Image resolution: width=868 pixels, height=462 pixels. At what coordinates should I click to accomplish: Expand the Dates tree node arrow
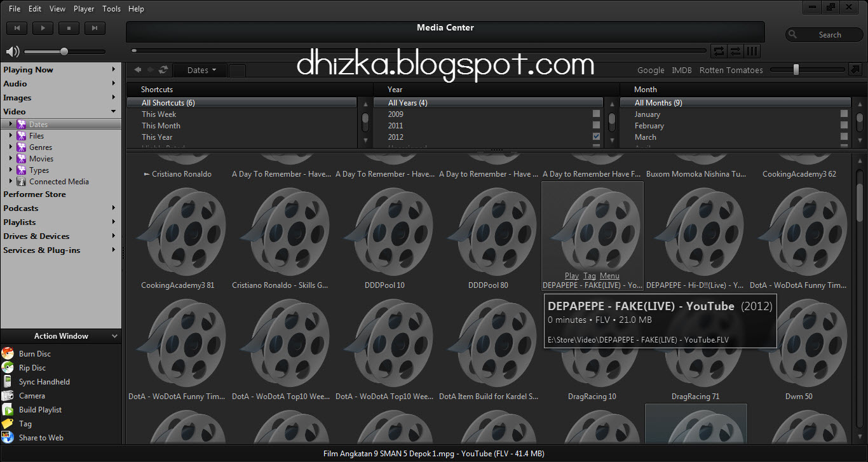click(x=11, y=124)
